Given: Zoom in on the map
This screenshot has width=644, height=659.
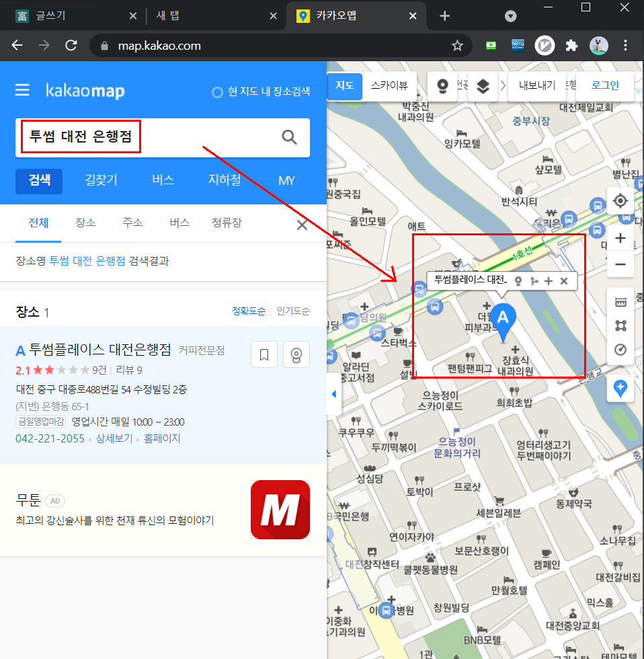Looking at the screenshot, I should 620,238.
